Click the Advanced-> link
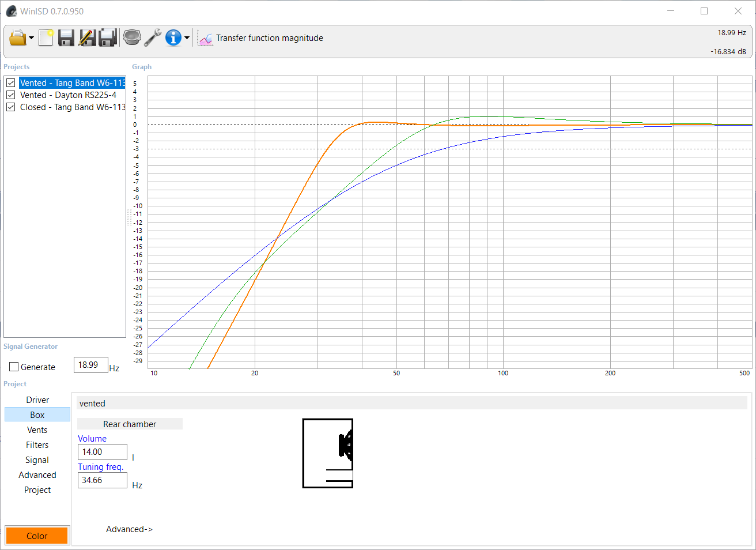 tap(130, 529)
